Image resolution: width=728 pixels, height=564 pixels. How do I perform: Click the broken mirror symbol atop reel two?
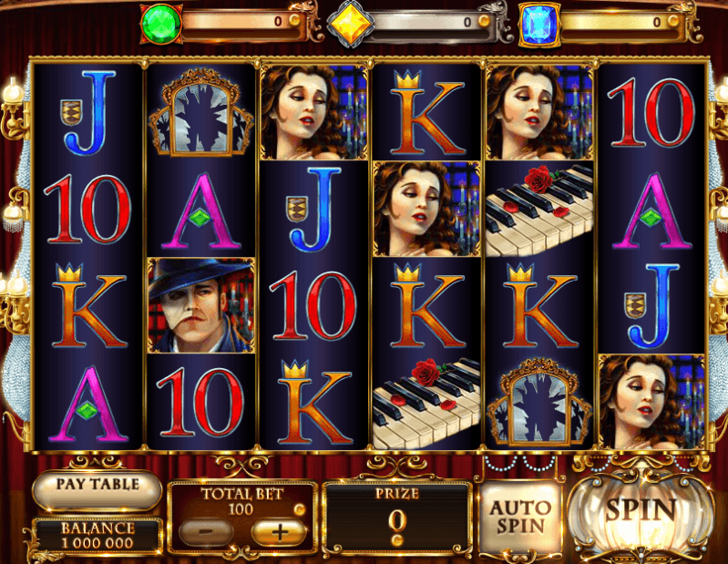[201, 112]
